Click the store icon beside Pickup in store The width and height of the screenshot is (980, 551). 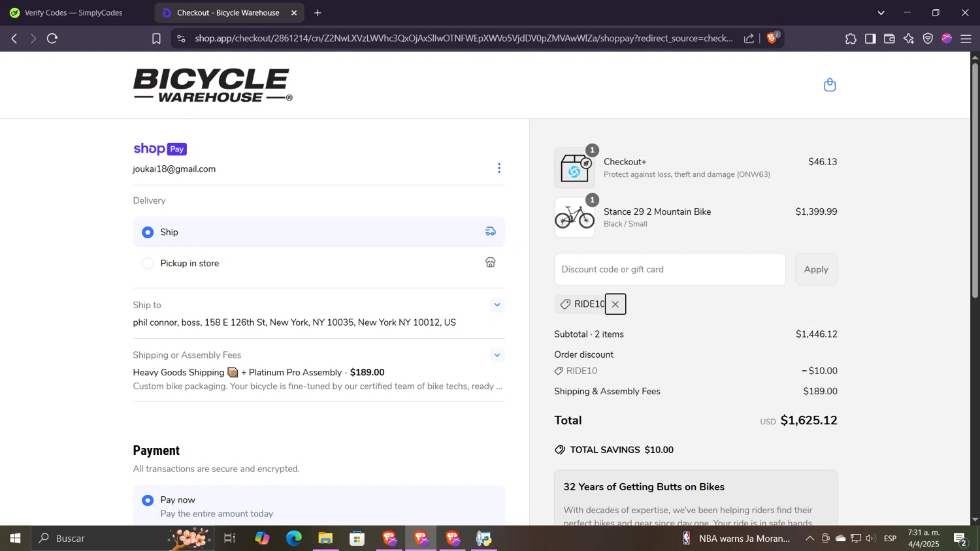(x=491, y=262)
